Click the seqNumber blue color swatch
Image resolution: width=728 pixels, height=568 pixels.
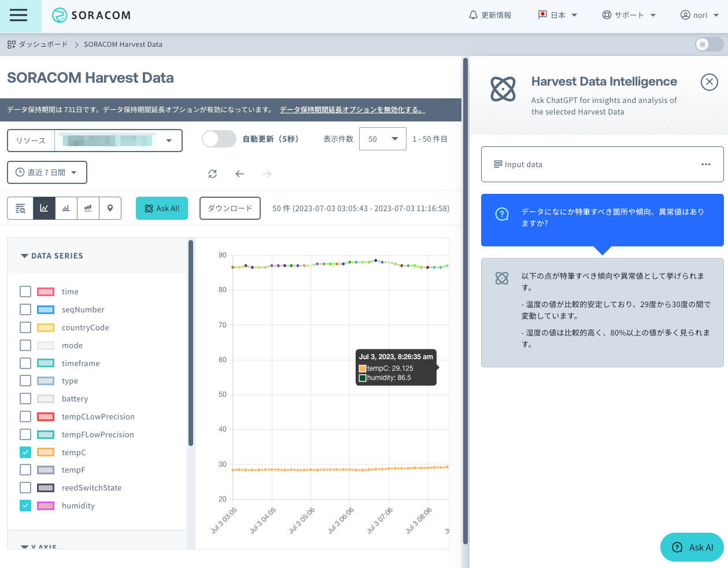(x=46, y=309)
